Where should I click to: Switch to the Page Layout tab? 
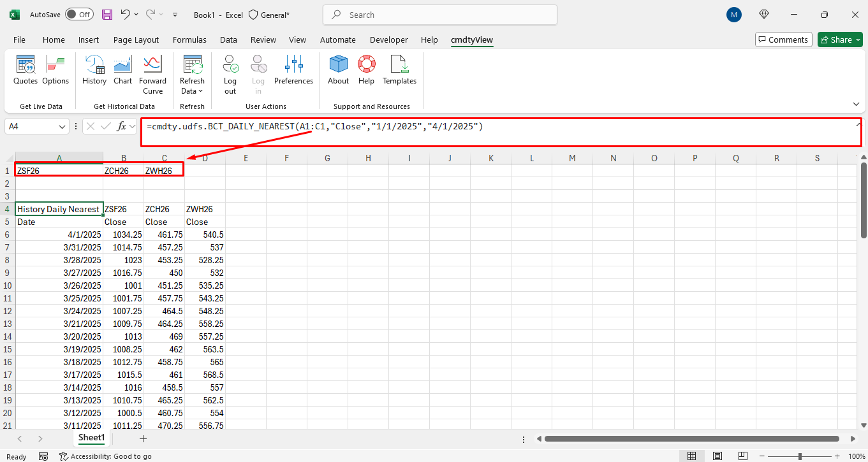coord(136,40)
